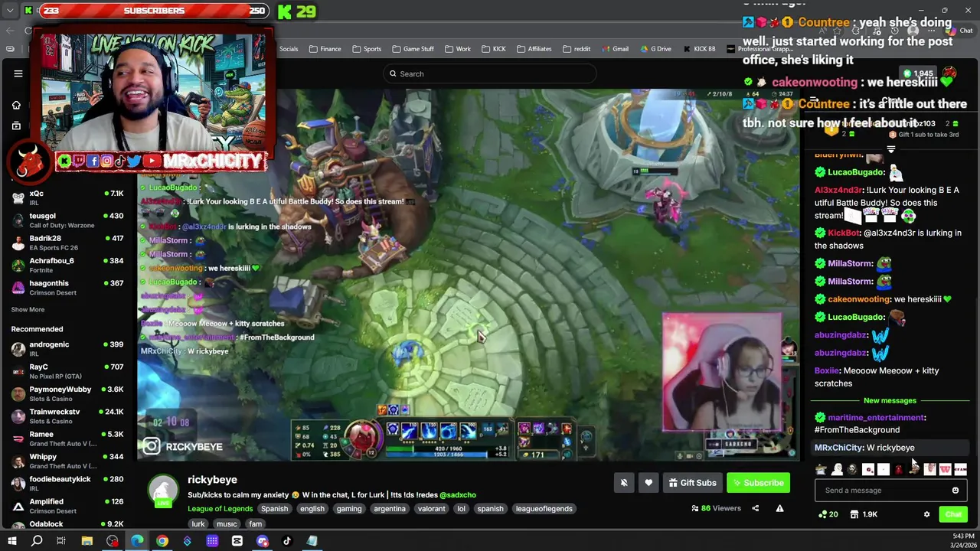The image size is (980, 551).
Task: Launch File Explorer from taskbar
Action: pyautogui.click(x=87, y=541)
